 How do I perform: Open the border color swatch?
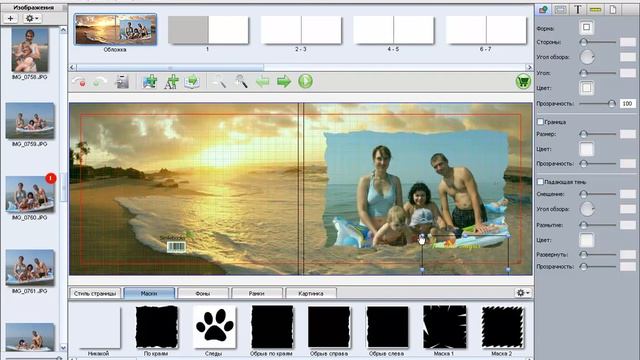pos(587,149)
